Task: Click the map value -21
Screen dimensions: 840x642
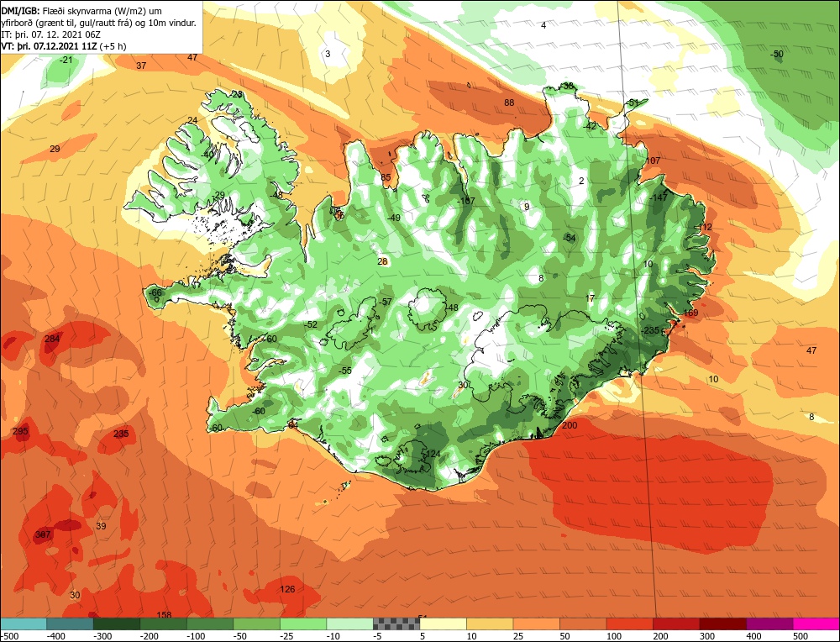Action: (x=66, y=60)
